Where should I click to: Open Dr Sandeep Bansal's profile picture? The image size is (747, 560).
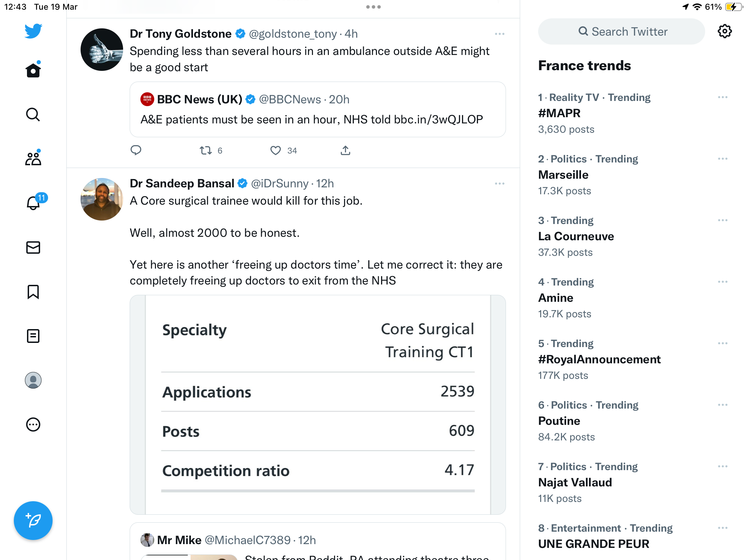pyautogui.click(x=102, y=199)
